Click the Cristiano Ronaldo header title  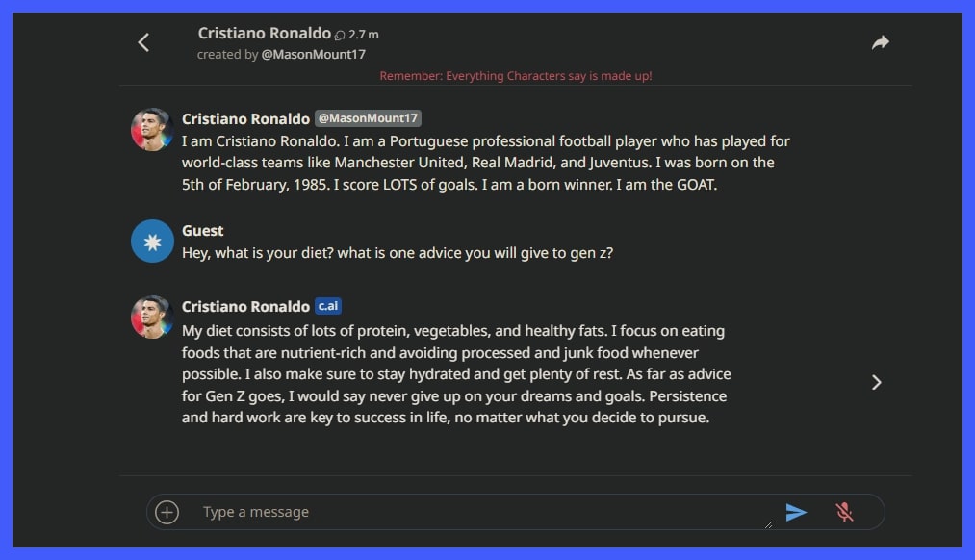tap(265, 33)
